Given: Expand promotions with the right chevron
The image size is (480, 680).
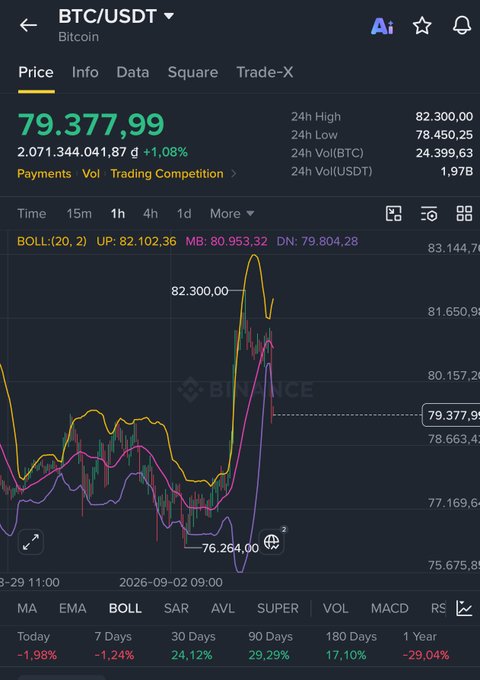Looking at the screenshot, I should coord(234,174).
